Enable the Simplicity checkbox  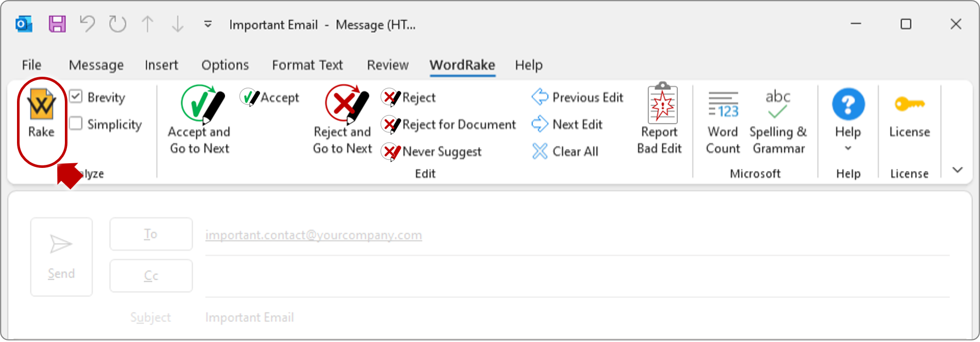[x=76, y=124]
